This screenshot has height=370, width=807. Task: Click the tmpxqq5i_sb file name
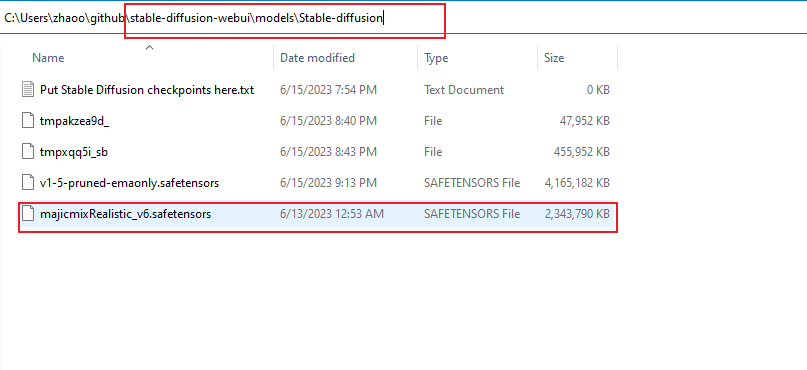point(74,152)
